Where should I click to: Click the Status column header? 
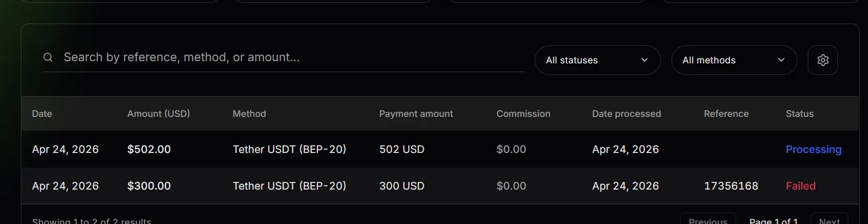coord(800,114)
